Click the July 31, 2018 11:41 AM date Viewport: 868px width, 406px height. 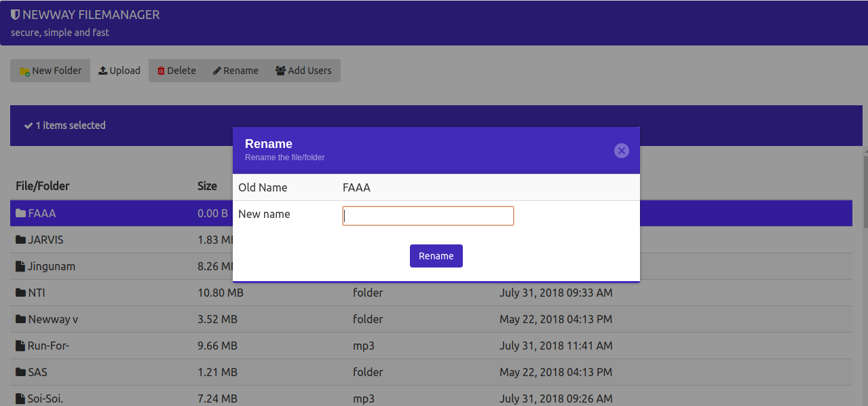coord(556,346)
